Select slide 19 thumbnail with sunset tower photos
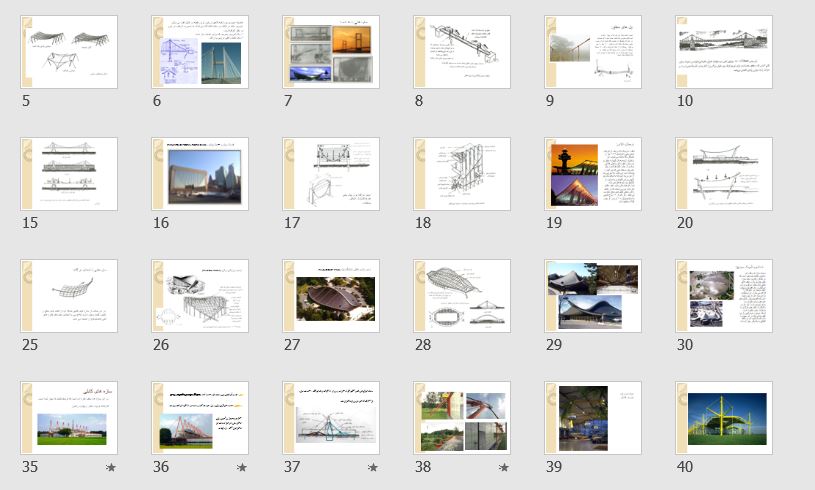This screenshot has width=815, height=490. 593,174
